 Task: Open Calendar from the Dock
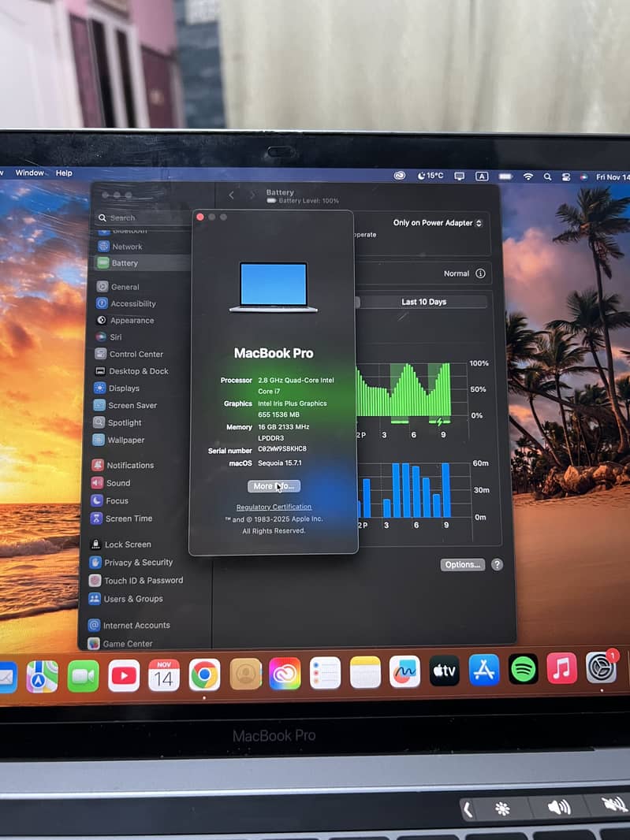tap(163, 675)
